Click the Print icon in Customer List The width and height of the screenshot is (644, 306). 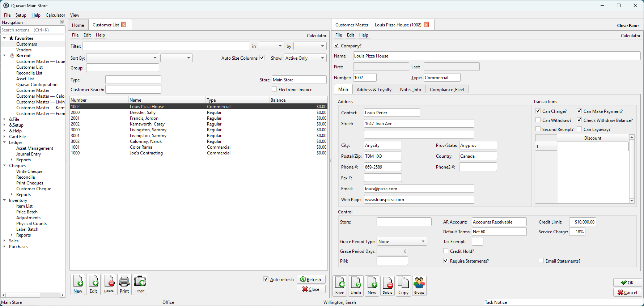[x=124, y=284]
